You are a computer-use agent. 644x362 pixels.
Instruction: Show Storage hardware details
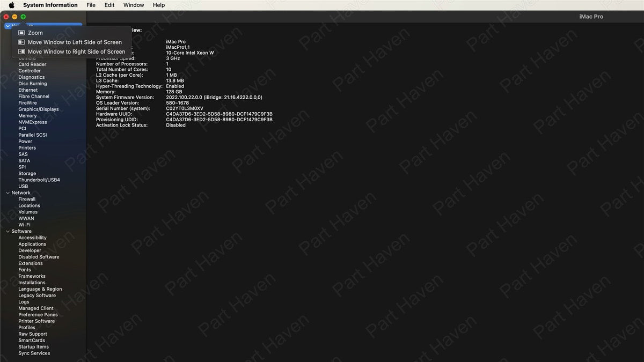pyautogui.click(x=27, y=174)
